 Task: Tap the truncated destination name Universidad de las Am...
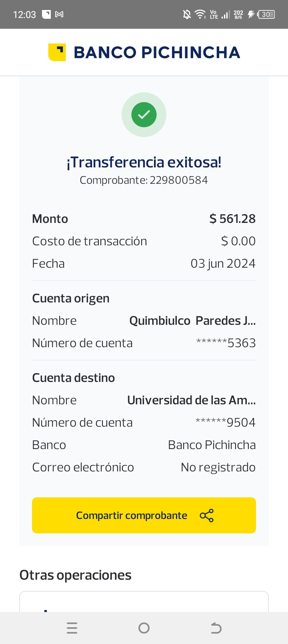coord(191,400)
